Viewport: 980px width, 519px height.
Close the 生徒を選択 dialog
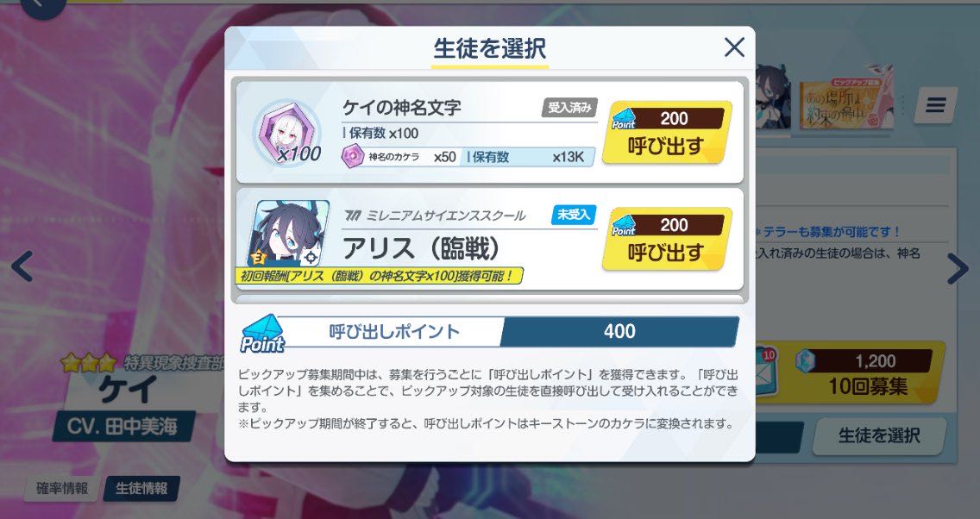pyautogui.click(x=734, y=47)
